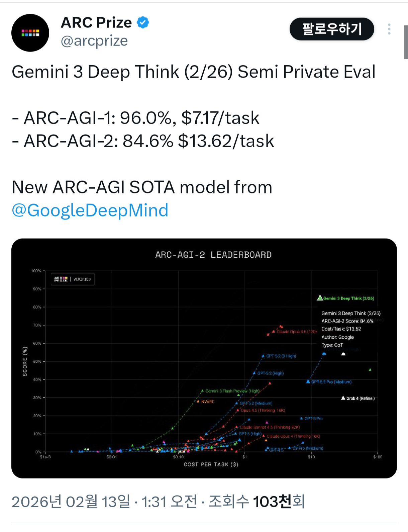Click the GPT-5 Pro triangle marker
408x532 pixels.
point(301,418)
